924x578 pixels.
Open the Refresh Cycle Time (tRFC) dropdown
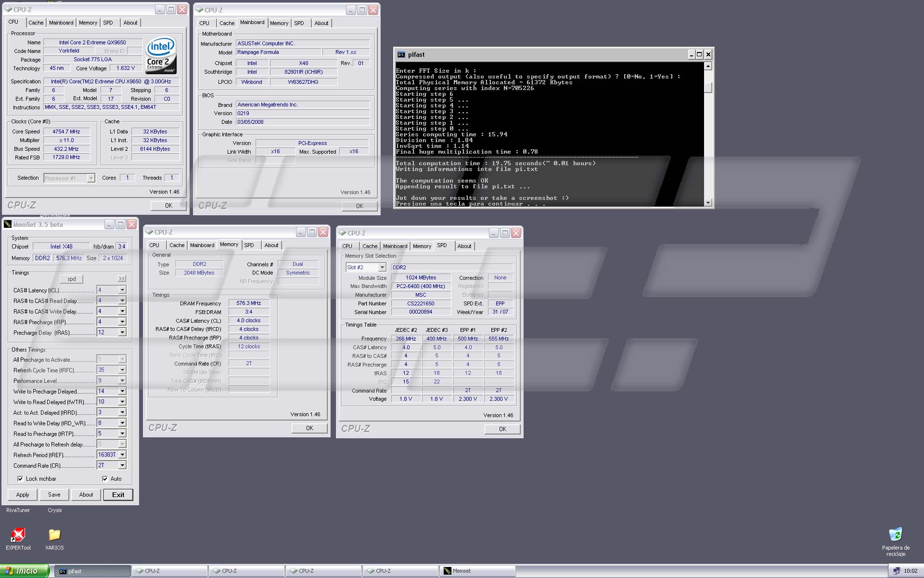click(122, 370)
